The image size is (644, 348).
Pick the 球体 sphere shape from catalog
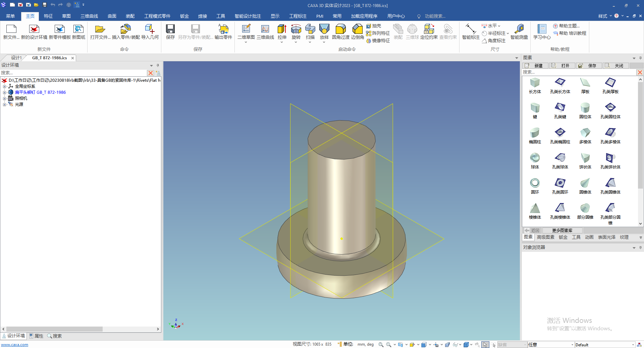point(535,161)
